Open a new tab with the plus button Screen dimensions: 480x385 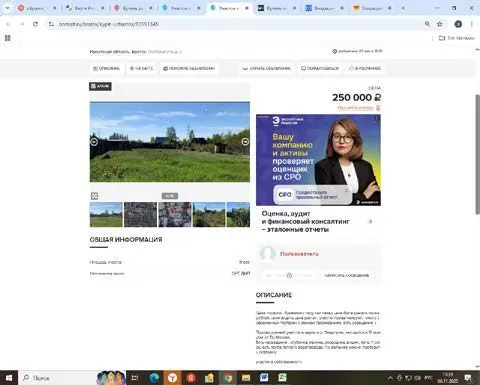point(403,8)
